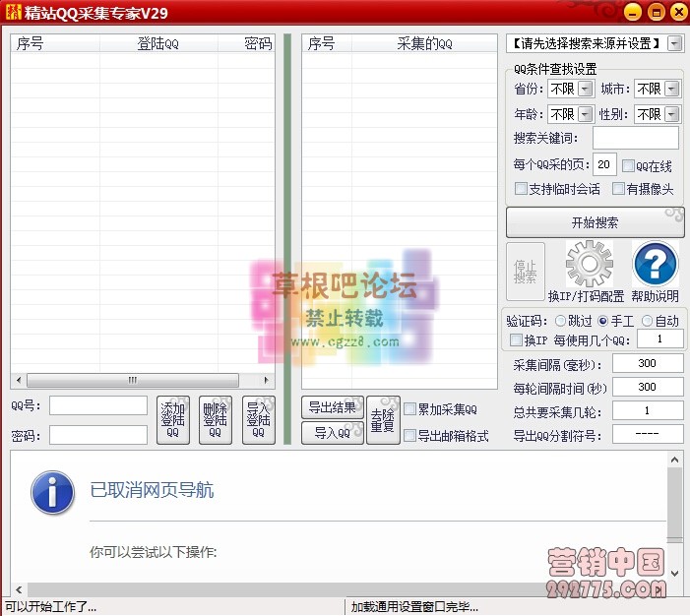Viewport: 690px width, 616px height.
Task: Enable the 换IP checkbox
Action: point(516,339)
